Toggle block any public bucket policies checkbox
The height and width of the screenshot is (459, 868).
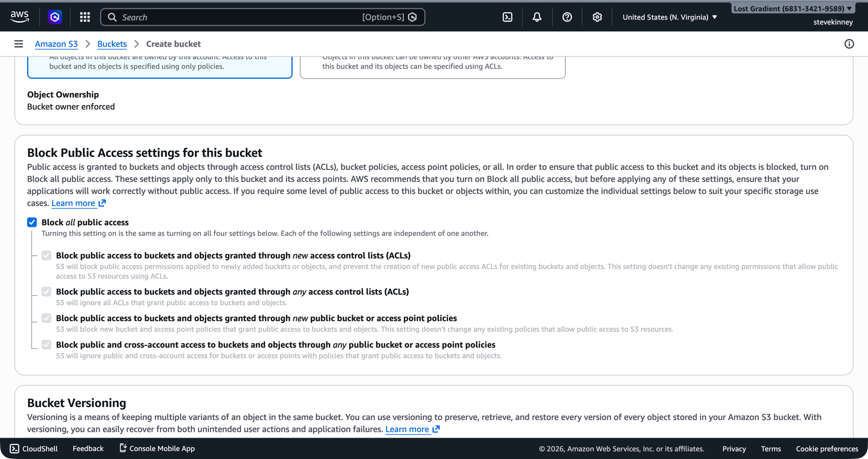click(47, 345)
